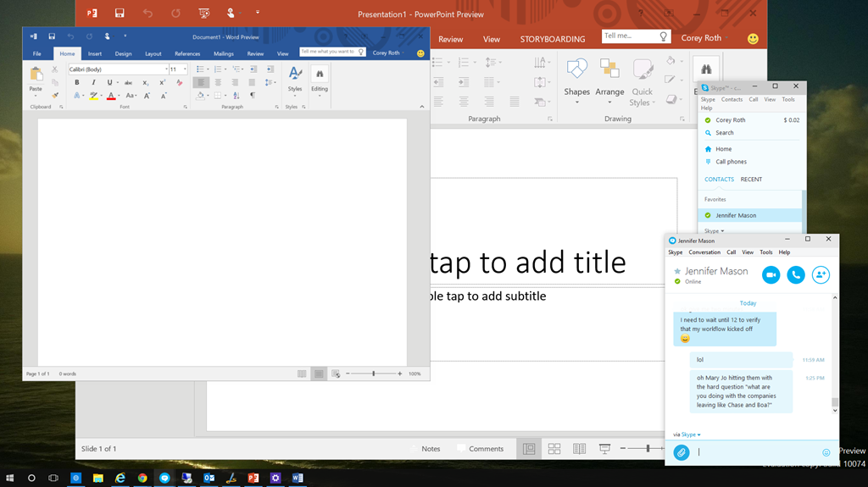
Task: Apply Subscript formatting in Word
Action: (145, 82)
